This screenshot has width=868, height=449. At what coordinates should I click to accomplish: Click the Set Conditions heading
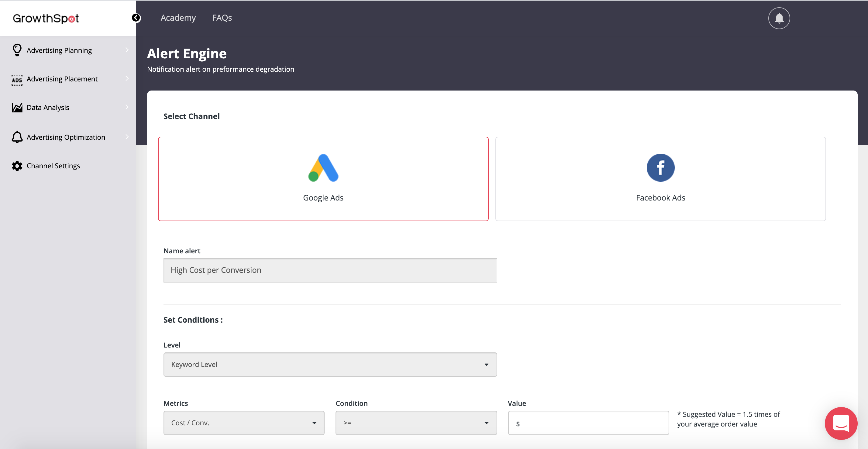coord(193,320)
